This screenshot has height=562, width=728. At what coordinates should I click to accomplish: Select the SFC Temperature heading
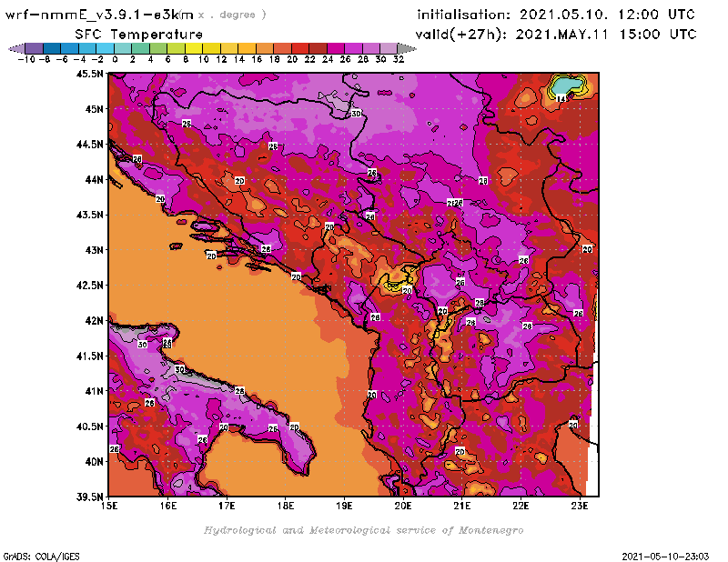139,35
